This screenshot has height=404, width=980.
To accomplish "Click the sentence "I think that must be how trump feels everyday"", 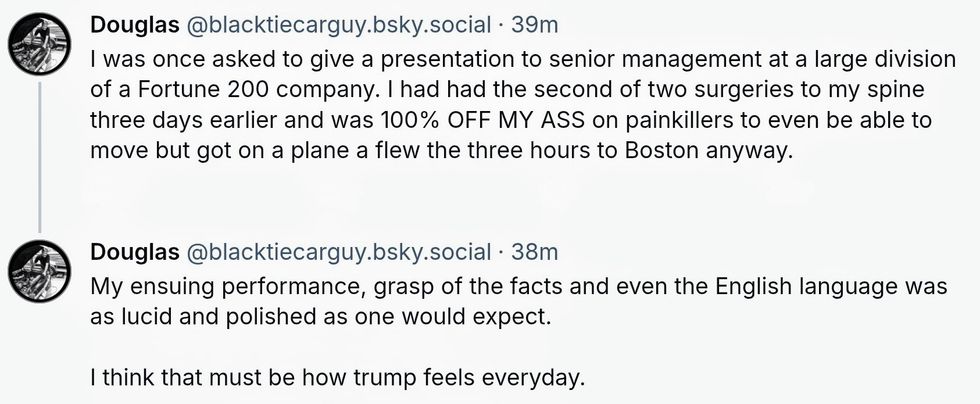I will pyautogui.click(x=336, y=380).
